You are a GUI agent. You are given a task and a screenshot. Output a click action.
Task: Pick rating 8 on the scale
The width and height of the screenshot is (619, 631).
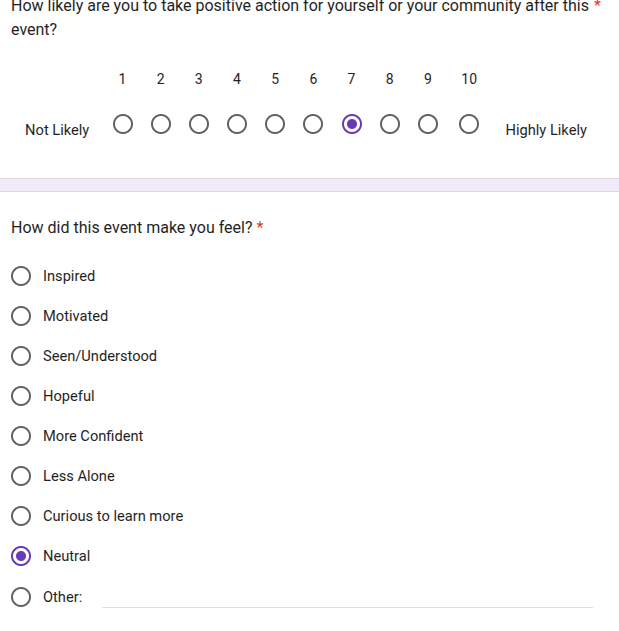tap(390, 125)
